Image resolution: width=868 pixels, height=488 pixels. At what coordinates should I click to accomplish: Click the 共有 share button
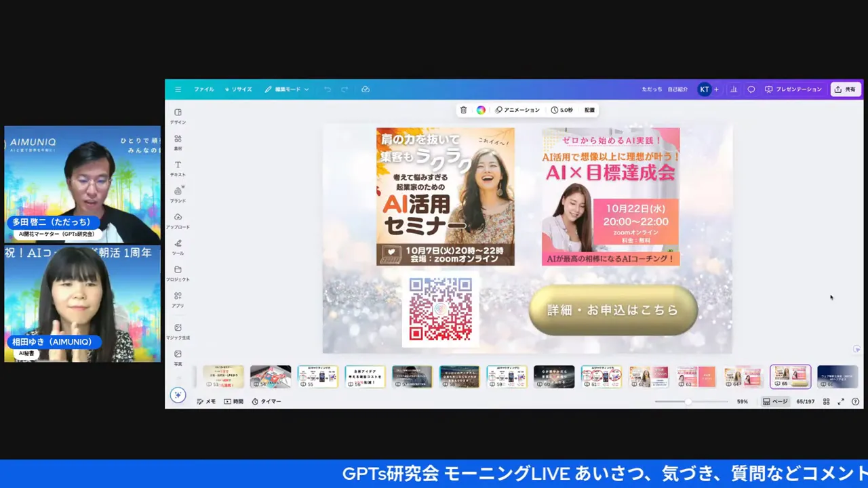[x=846, y=89]
